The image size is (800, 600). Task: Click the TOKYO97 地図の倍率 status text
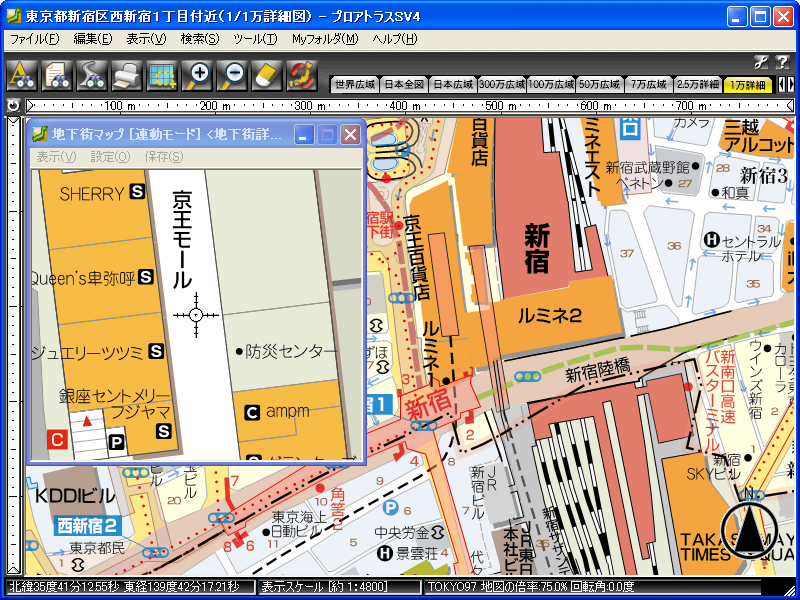(x=531, y=587)
